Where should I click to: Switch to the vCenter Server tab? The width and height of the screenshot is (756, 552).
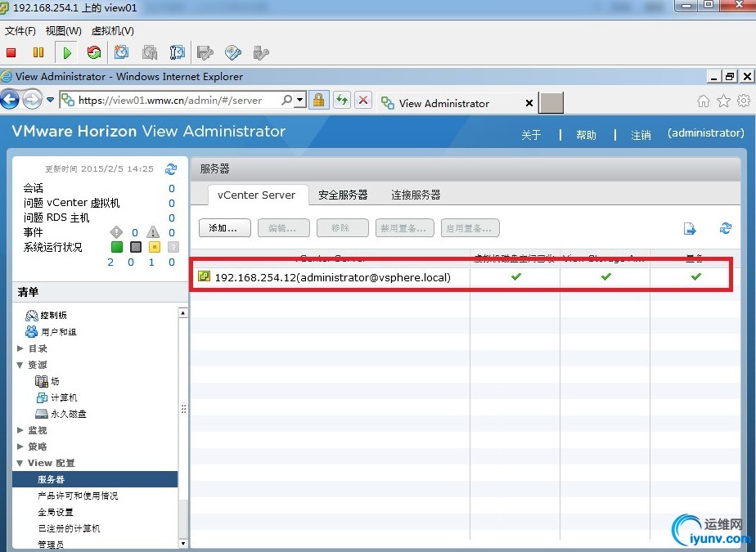(257, 195)
